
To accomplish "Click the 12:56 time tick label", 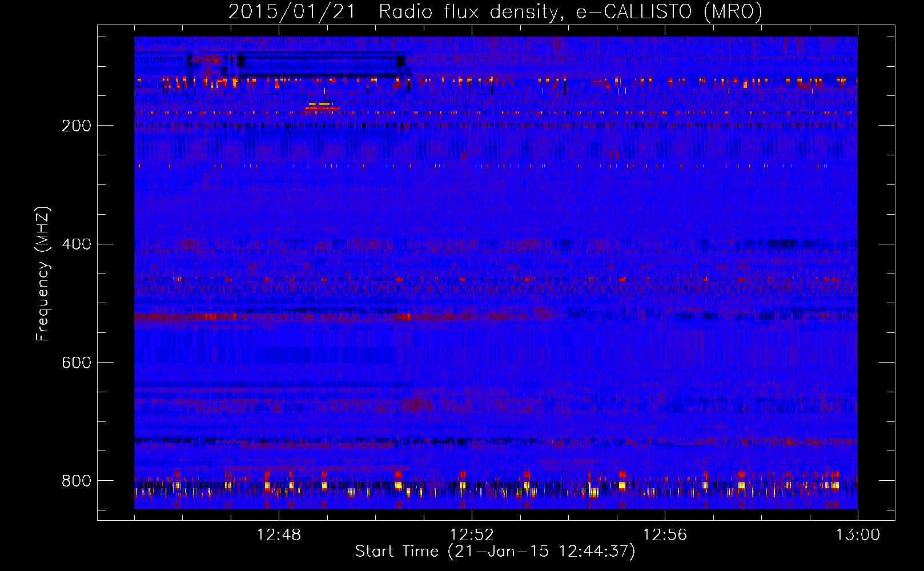I will point(665,535).
